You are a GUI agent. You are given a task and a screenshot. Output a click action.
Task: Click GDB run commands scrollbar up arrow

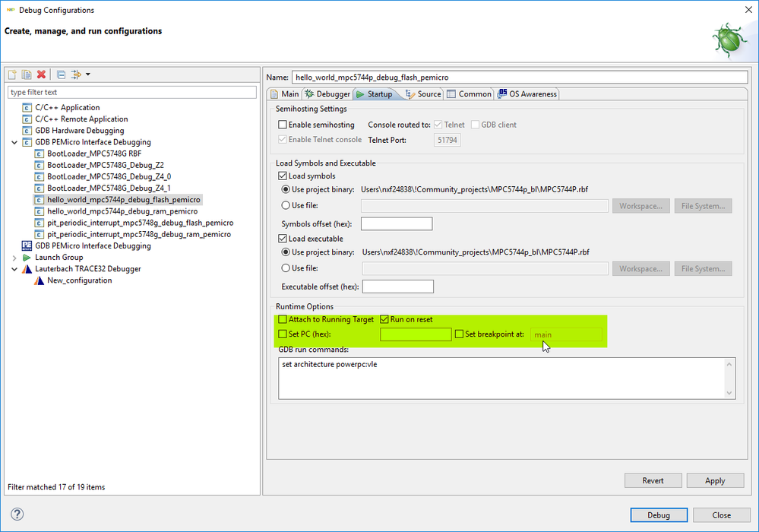pos(729,364)
